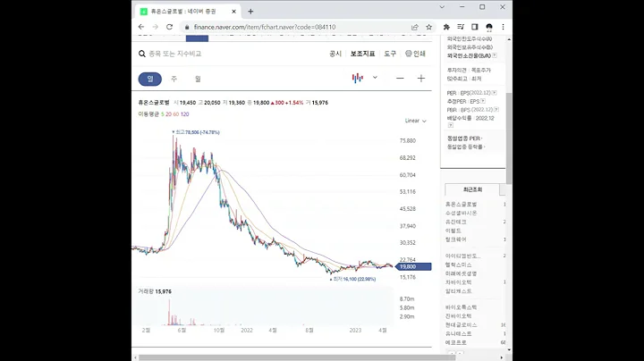Click the 최고 78,506 high marker

pyautogui.click(x=196, y=132)
